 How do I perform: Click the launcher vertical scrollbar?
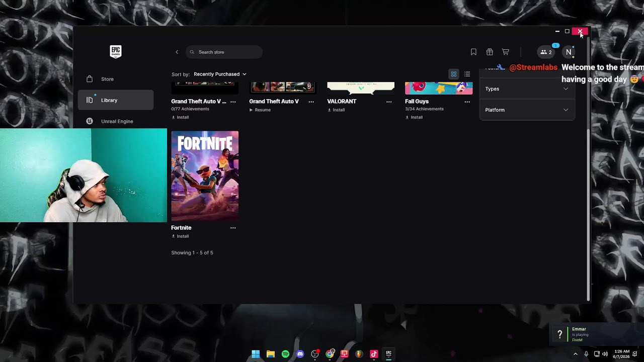[588, 215]
